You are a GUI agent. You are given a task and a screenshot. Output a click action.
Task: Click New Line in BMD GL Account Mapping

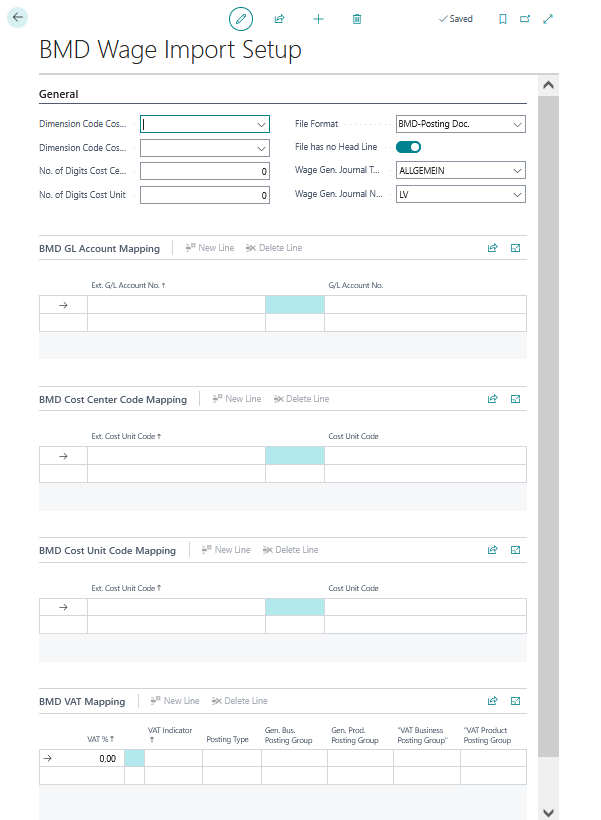coord(210,248)
